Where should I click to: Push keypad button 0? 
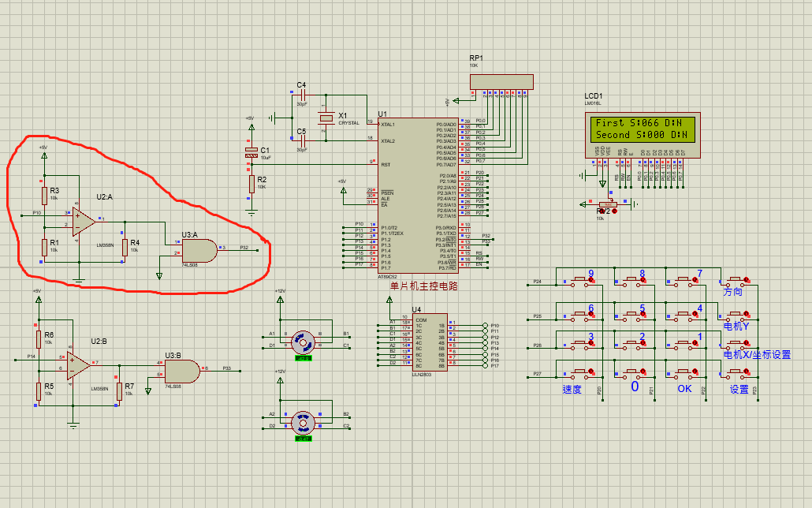tap(633, 372)
